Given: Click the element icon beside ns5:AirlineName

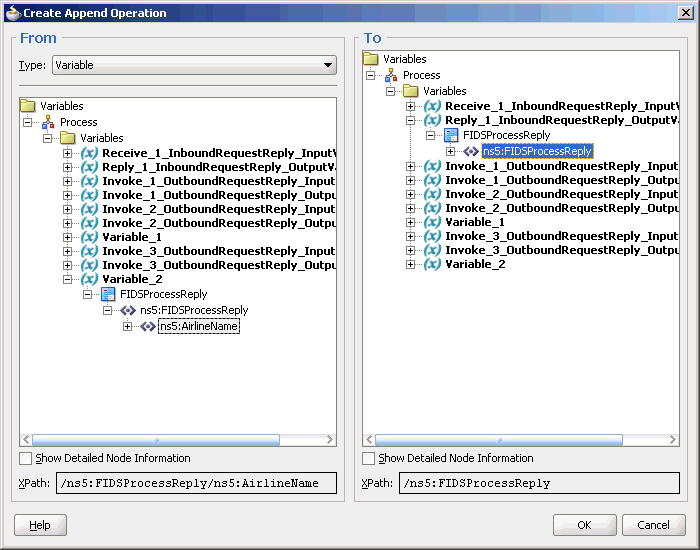Looking at the screenshot, I should (148, 326).
